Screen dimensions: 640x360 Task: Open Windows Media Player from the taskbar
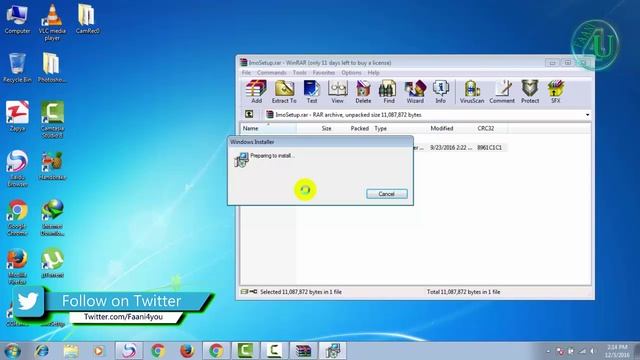99,351
